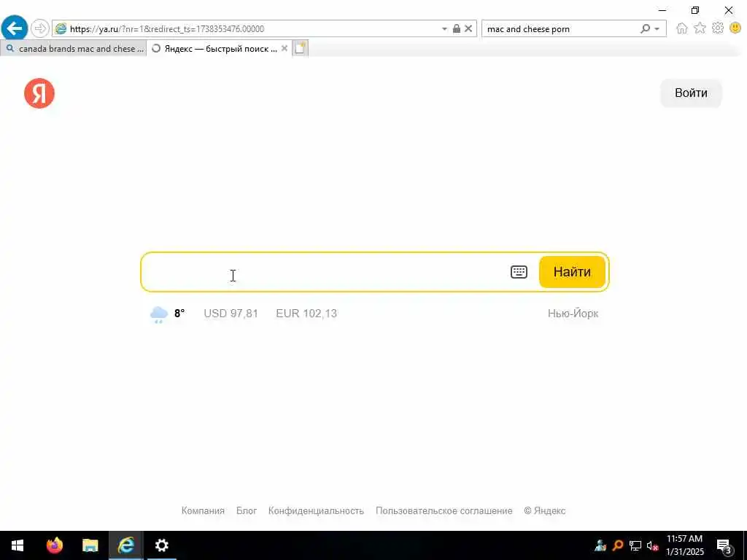Image resolution: width=747 pixels, height=560 pixels.
Task: Click the USD 97,81 exchange rate
Action: (x=231, y=314)
